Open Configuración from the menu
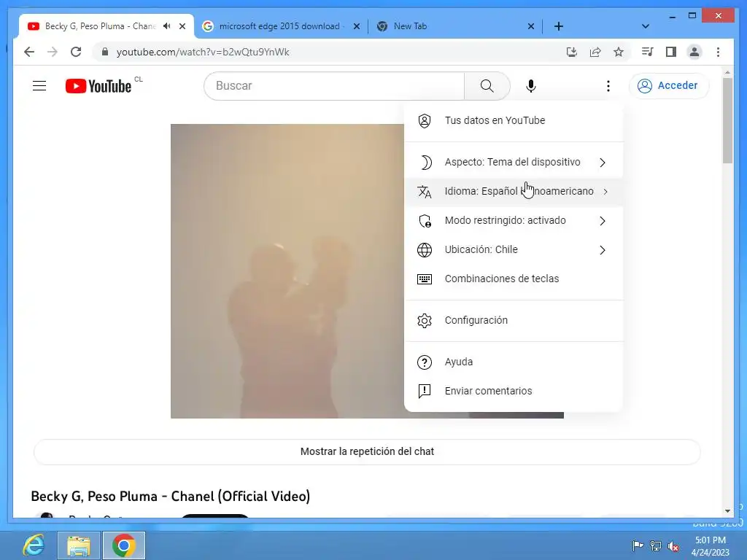Screen dimensions: 747x560 coord(514,321)
